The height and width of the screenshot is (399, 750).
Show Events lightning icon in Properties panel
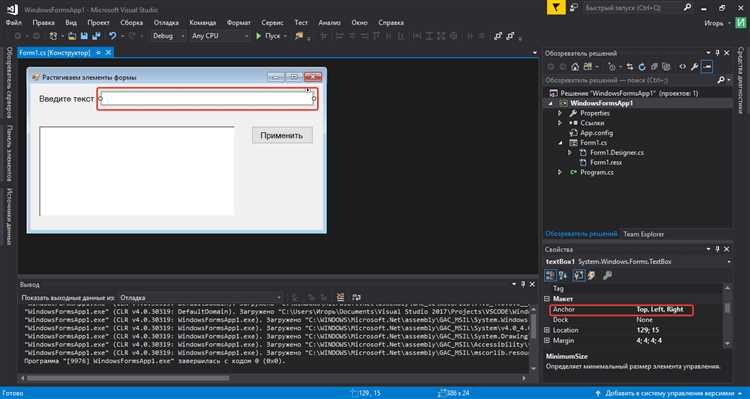click(592, 275)
